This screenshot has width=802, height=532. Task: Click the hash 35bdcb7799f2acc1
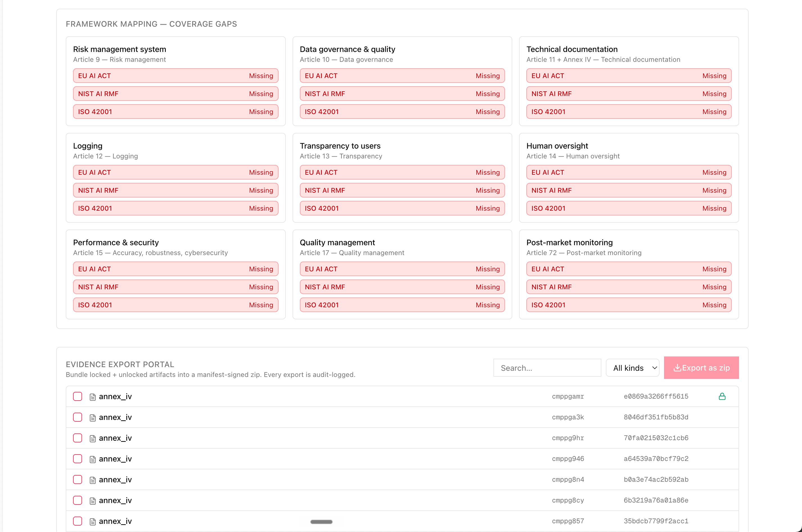point(656,521)
